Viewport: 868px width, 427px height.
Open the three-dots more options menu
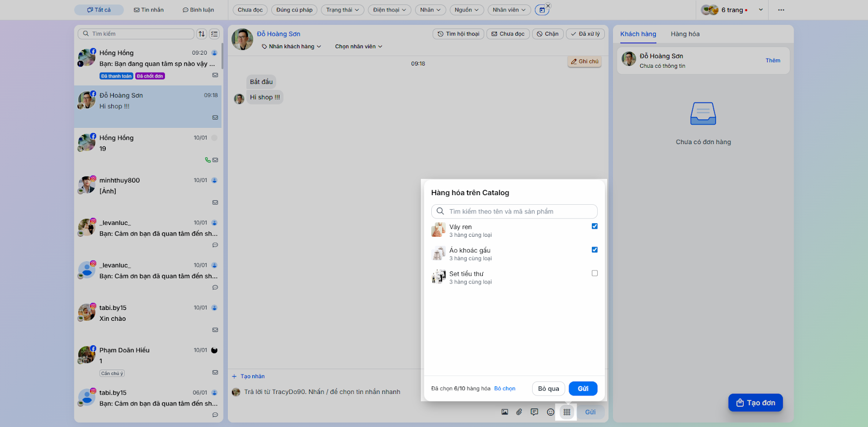pos(781,10)
